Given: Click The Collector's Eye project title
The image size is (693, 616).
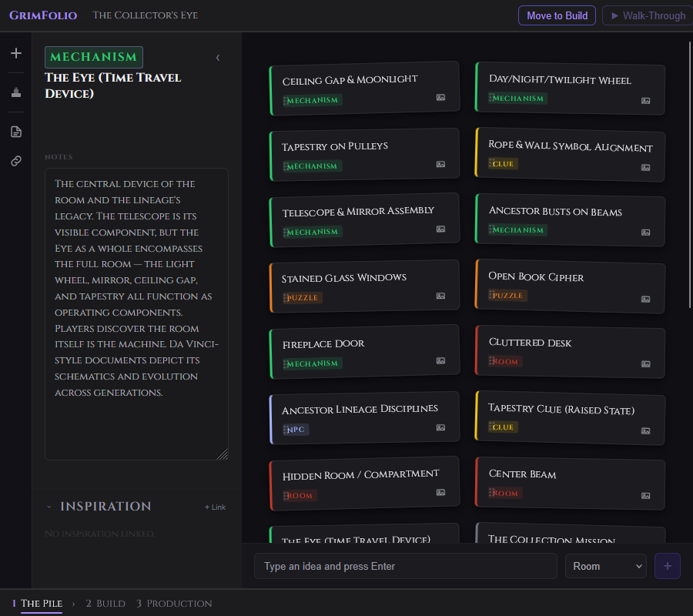Looking at the screenshot, I should [146, 15].
